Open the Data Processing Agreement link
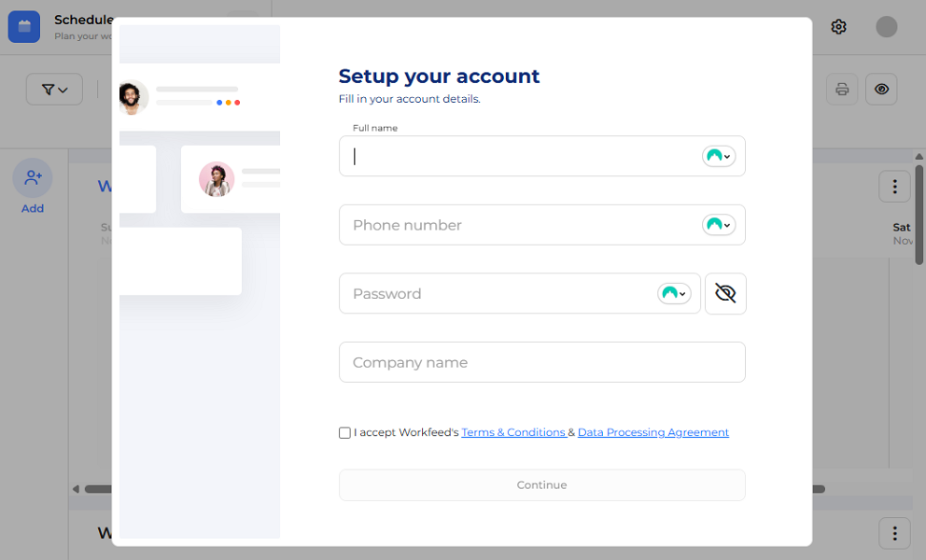This screenshot has width=926, height=560. pyautogui.click(x=652, y=432)
